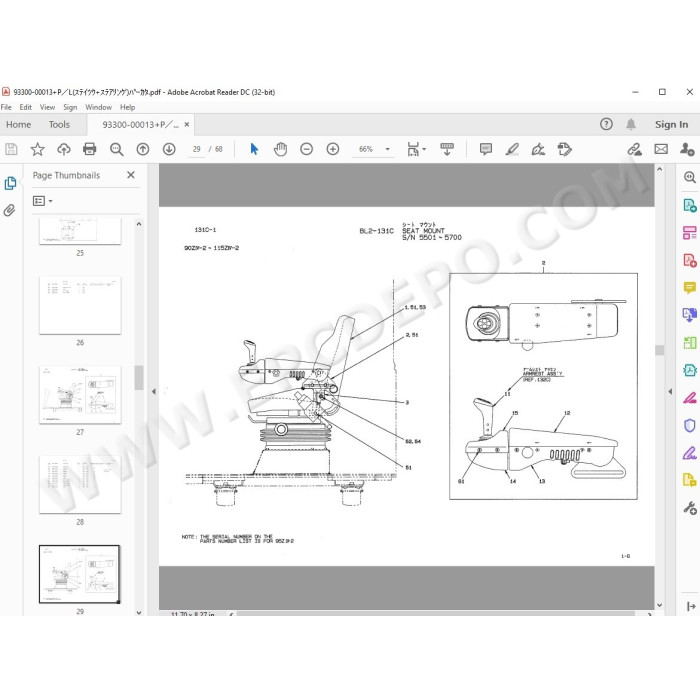Screen dimensions: 700x700
Task: Click the Sign In button
Action: pos(671,125)
